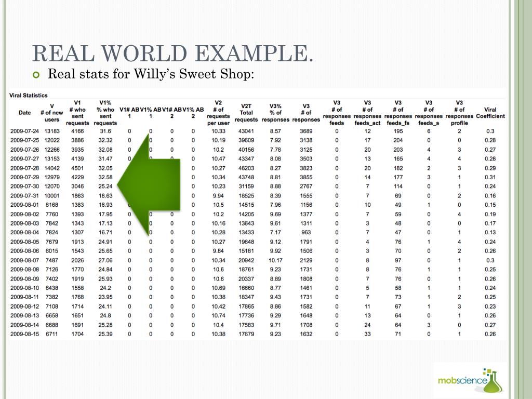Click the viral coefficient 0.19
The image size is (532, 399).
490,214
